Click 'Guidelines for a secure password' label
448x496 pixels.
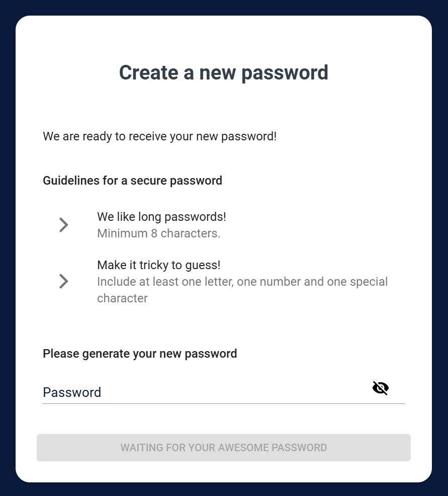tap(132, 181)
